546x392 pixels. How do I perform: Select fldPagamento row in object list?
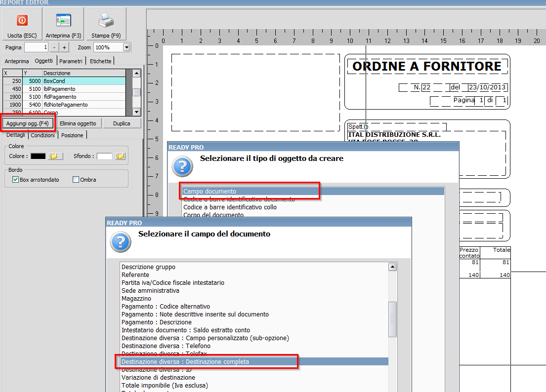click(x=64, y=97)
